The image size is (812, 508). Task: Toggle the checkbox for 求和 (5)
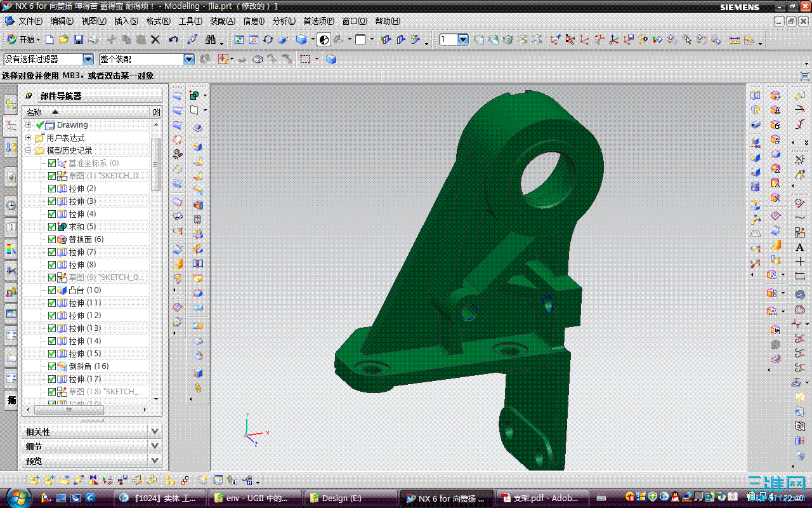click(52, 227)
